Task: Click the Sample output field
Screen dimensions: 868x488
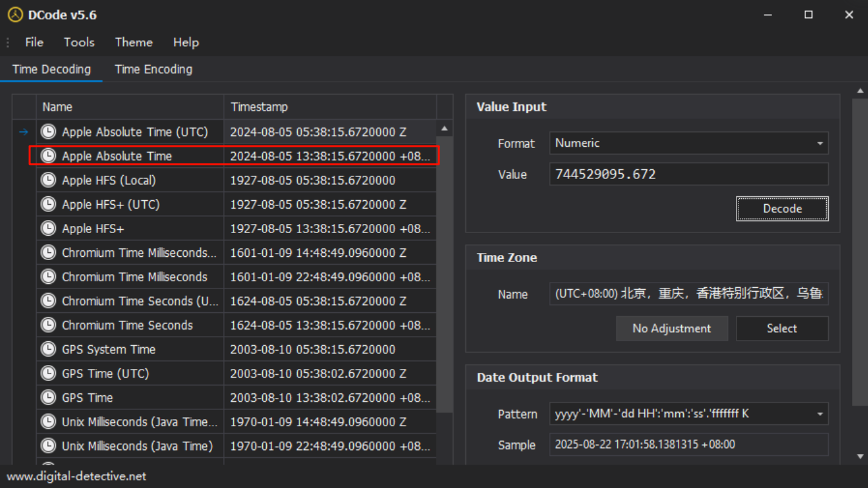Action: tap(689, 444)
